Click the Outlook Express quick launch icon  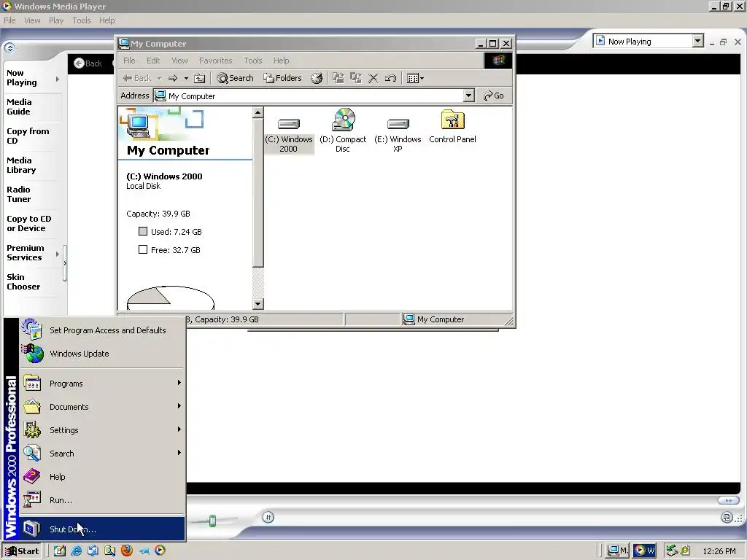(x=93, y=551)
